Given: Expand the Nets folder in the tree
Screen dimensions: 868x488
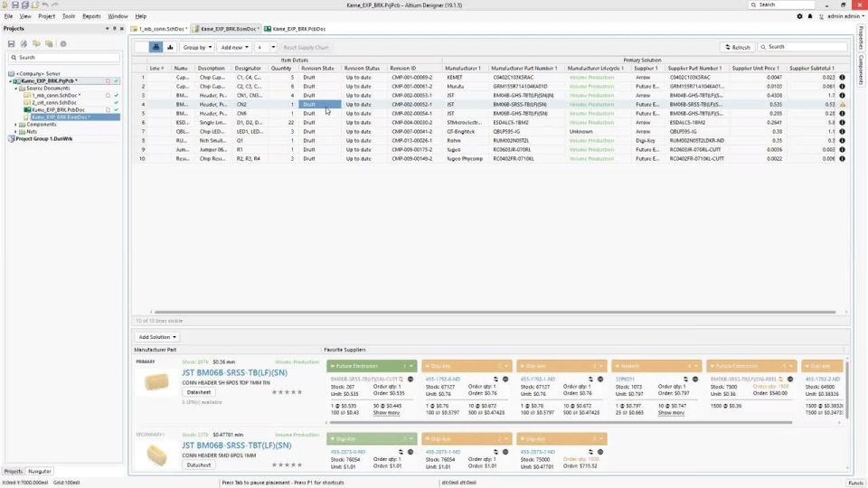Looking at the screenshot, I should click(16, 132).
